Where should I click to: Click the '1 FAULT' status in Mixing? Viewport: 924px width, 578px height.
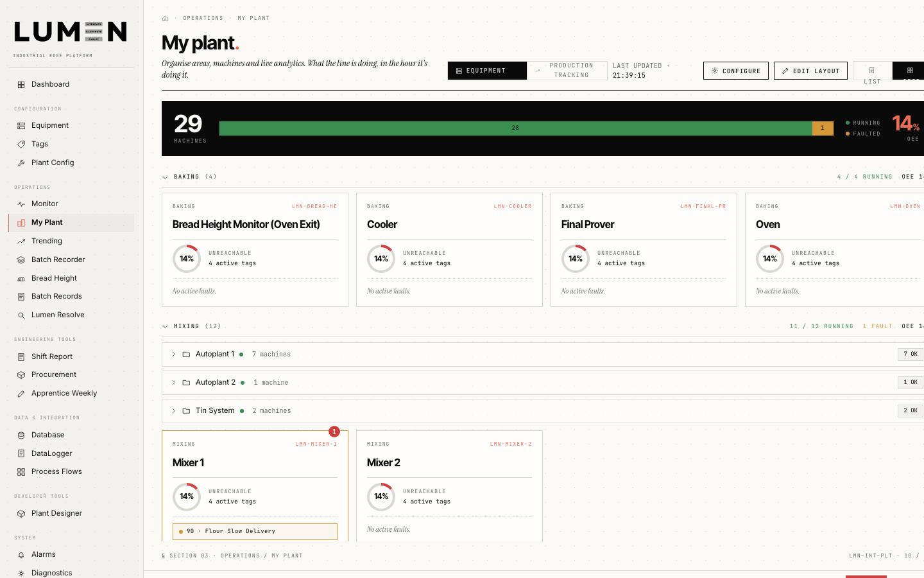point(877,327)
